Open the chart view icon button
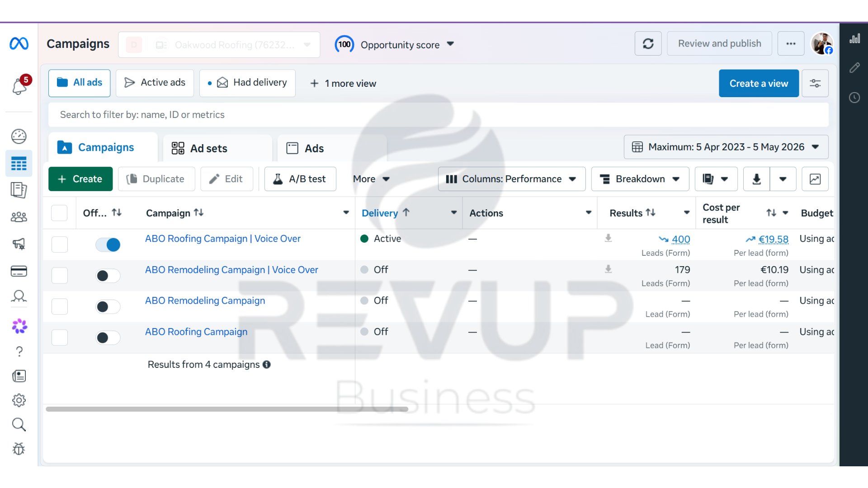Image resolution: width=868 pixels, height=488 pixels. pos(815,179)
